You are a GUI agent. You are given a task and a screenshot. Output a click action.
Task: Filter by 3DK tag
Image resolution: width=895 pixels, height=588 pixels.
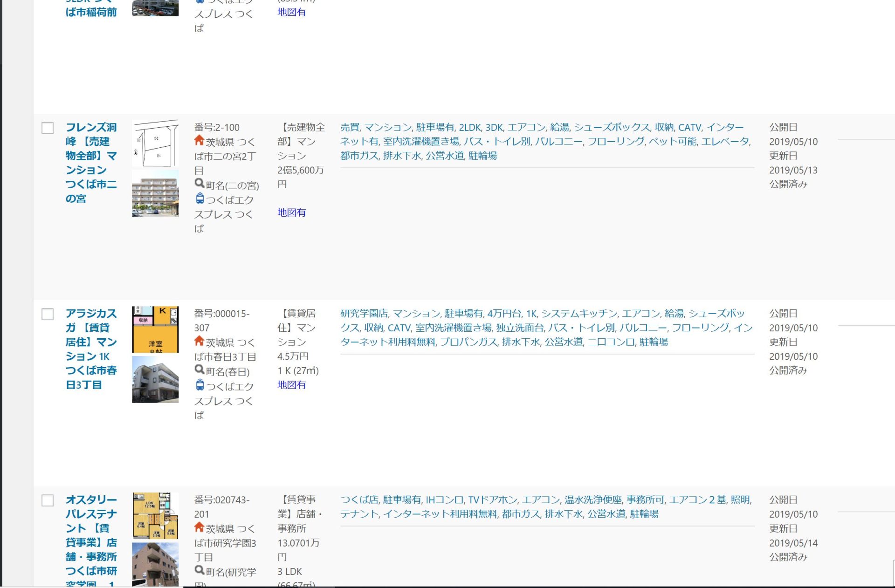point(494,127)
